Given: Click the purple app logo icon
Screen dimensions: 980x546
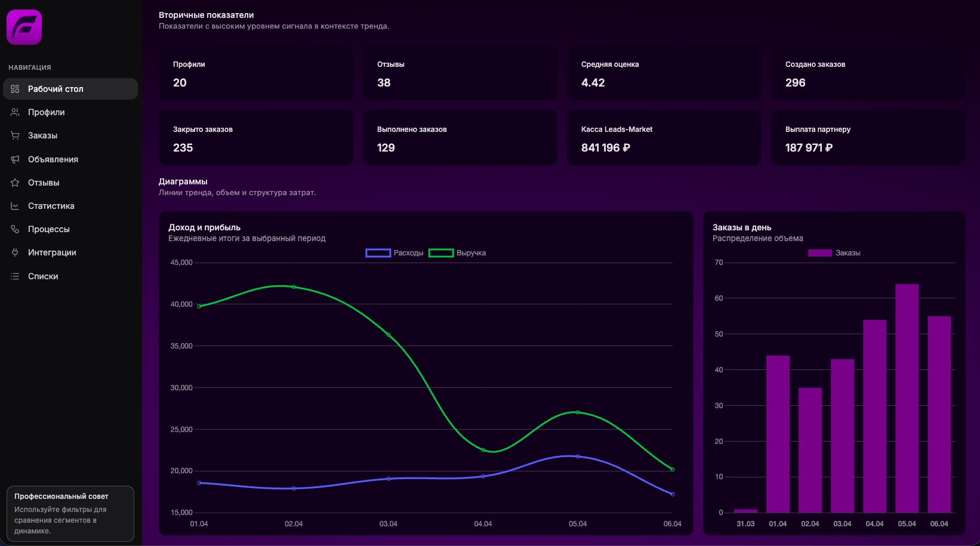Looking at the screenshot, I should (24, 27).
